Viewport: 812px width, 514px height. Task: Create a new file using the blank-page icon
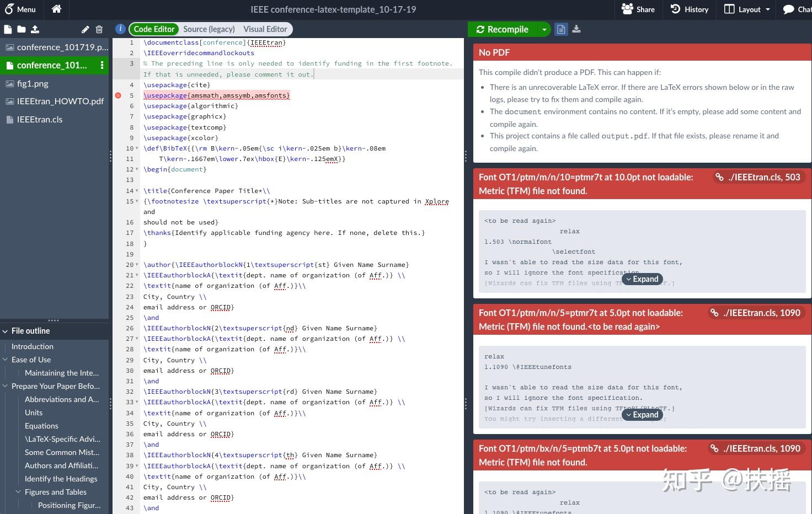pos(8,29)
